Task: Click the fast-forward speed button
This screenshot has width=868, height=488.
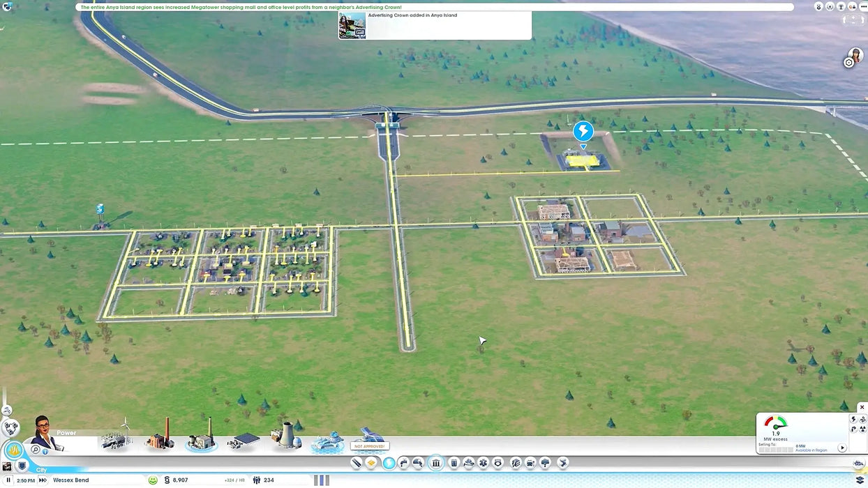Action: [x=43, y=480]
